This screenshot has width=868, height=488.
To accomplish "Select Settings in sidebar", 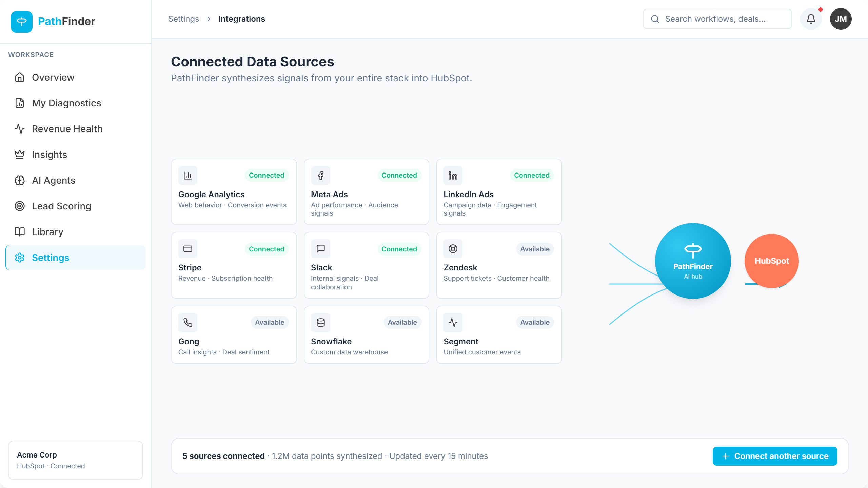I will (x=76, y=258).
